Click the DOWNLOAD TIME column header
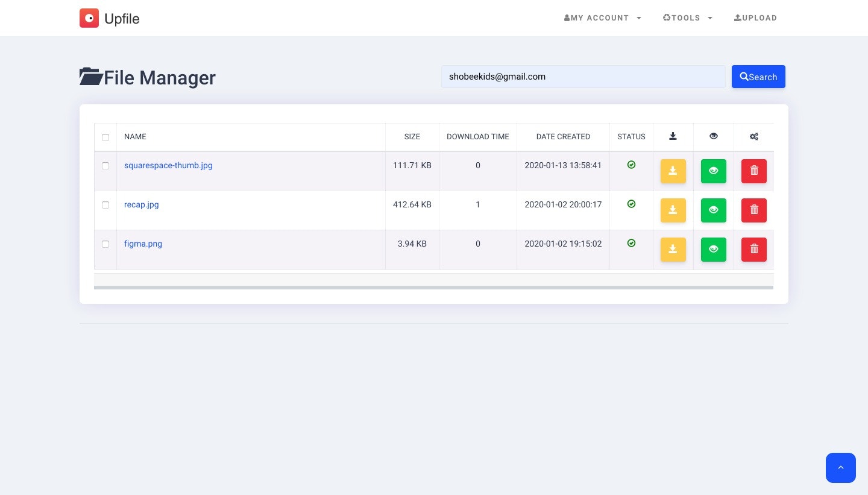This screenshot has width=868, height=495. pyautogui.click(x=478, y=137)
